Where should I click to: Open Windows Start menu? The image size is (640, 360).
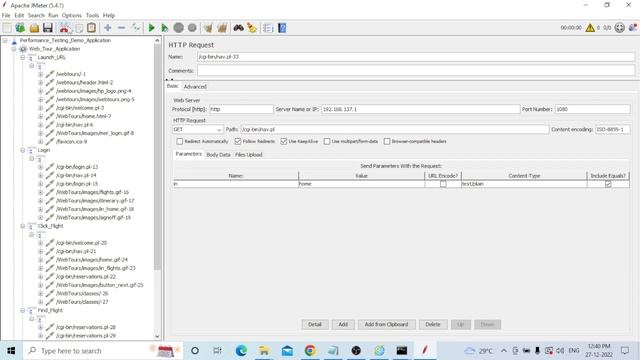coord(11,351)
